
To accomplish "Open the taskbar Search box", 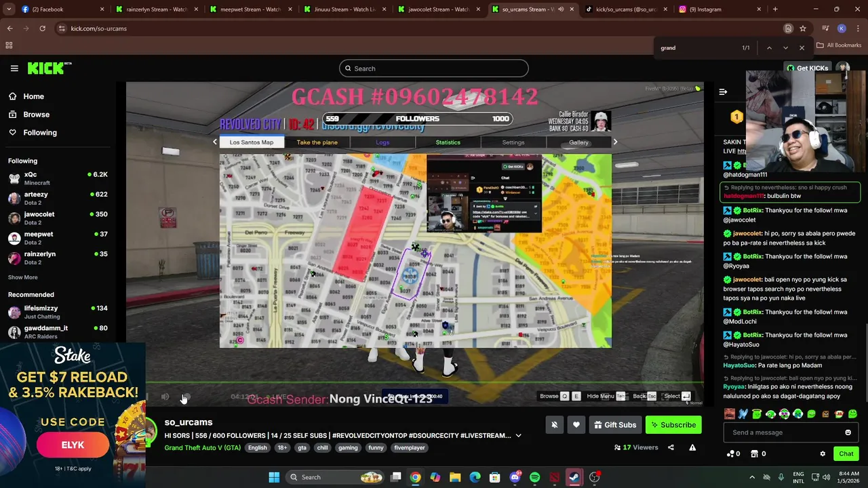I will coord(336,477).
